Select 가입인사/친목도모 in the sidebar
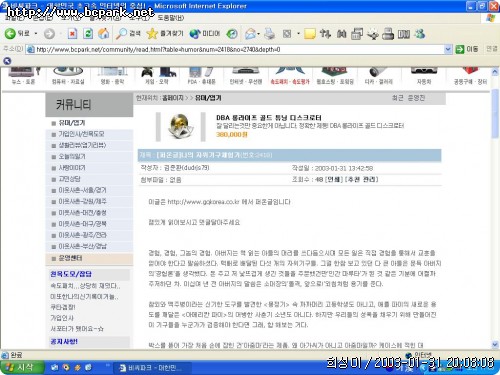 click(x=81, y=134)
